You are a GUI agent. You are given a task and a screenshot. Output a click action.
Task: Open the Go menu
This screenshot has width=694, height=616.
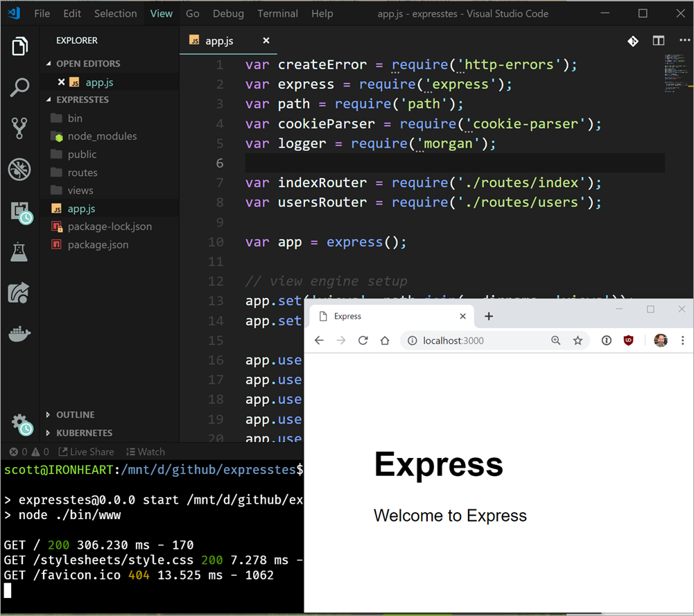tap(192, 14)
